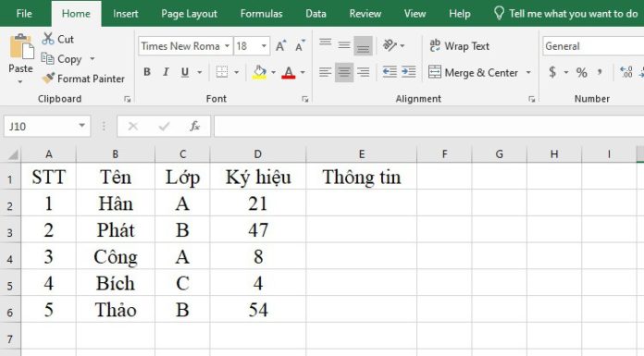This screenshot has height=356, width=644.
Task: Copy the selected cells
Action: coord(62,59)
